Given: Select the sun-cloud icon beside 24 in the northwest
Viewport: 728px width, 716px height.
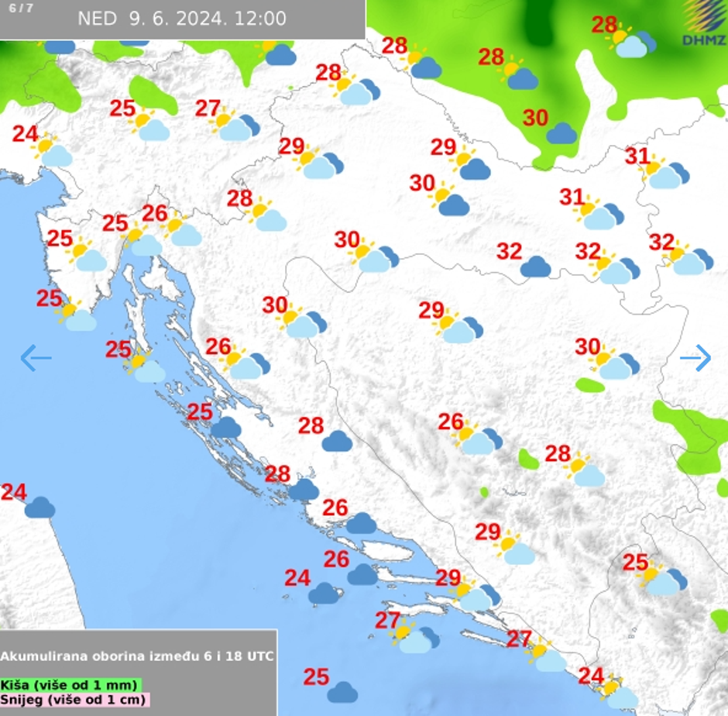Looking at the screenshot, I should (52, 151).
